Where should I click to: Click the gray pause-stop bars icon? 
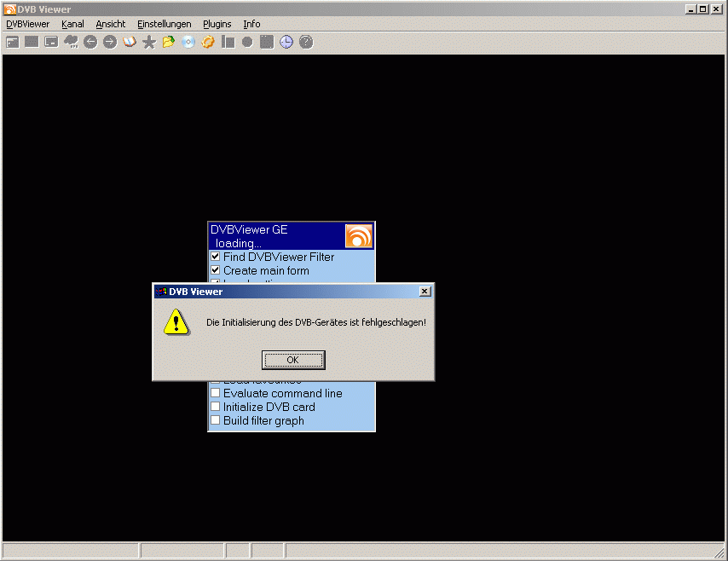228,43
